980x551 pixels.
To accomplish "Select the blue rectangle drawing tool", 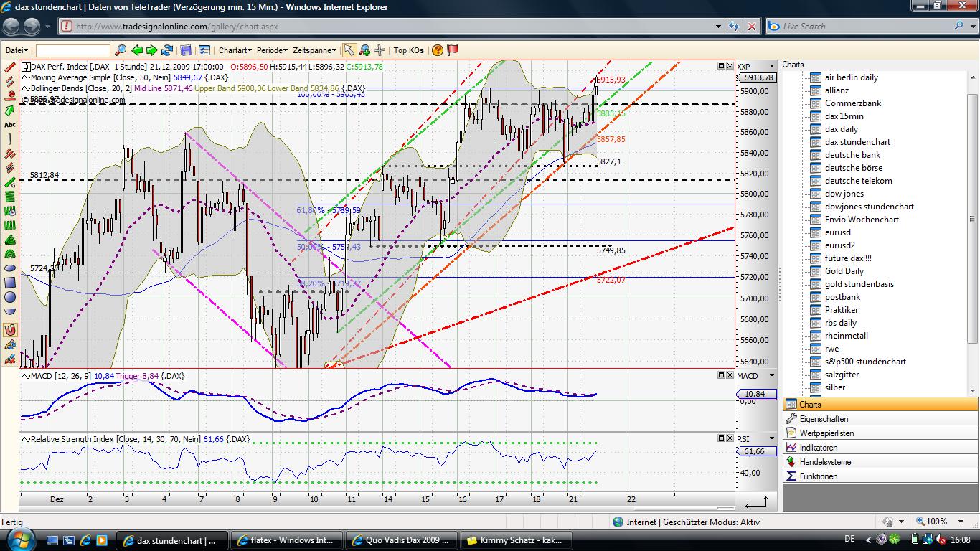I will click(10, 283).
